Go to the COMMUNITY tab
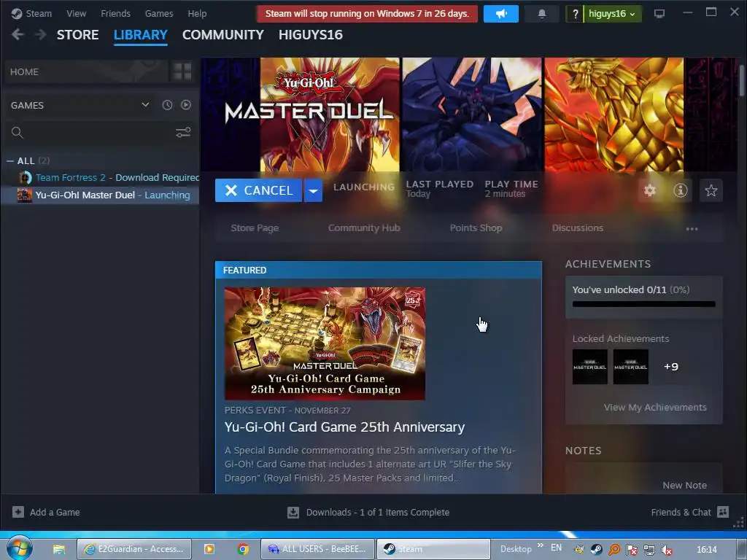Viewport: 747px width, 560px height. (x=223, y=35)
